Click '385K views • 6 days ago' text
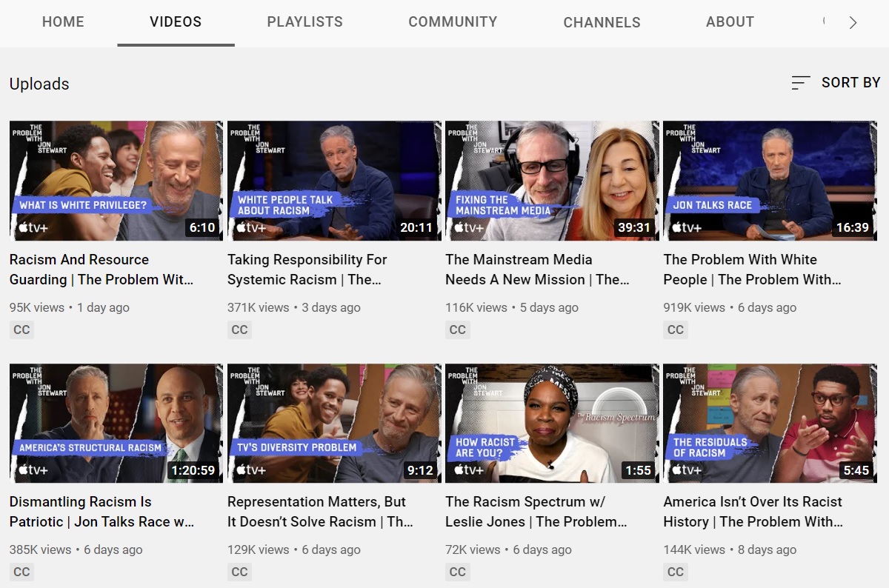The image size is (889, 588). coord(76,549)
